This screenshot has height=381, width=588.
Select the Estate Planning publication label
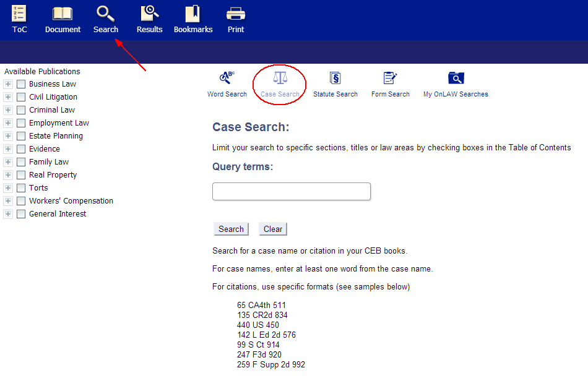pos(56,136)
